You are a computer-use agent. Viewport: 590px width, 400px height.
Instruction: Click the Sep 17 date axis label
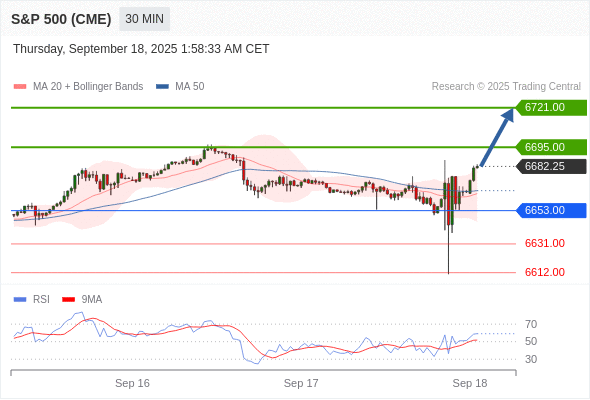(301, 383)
